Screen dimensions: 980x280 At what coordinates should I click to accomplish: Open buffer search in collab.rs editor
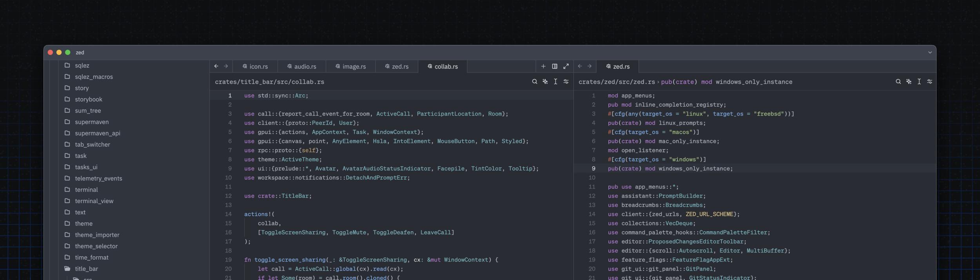(x=534, y=82)
